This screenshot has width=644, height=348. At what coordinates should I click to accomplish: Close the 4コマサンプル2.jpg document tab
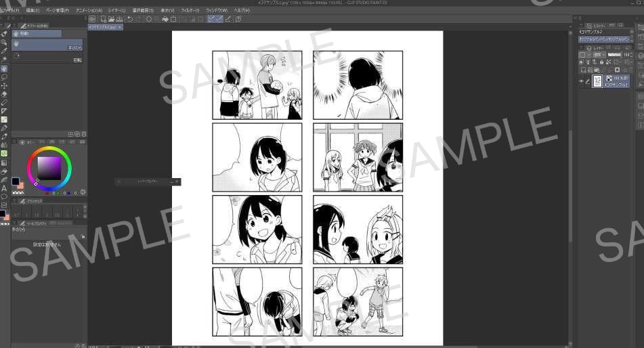click(120, 26)
